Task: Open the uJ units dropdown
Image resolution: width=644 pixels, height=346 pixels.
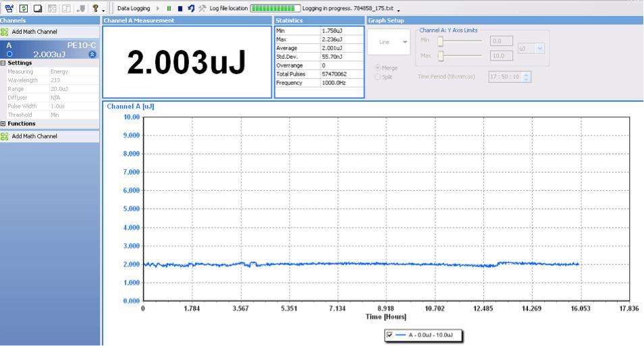Action: 531,49
